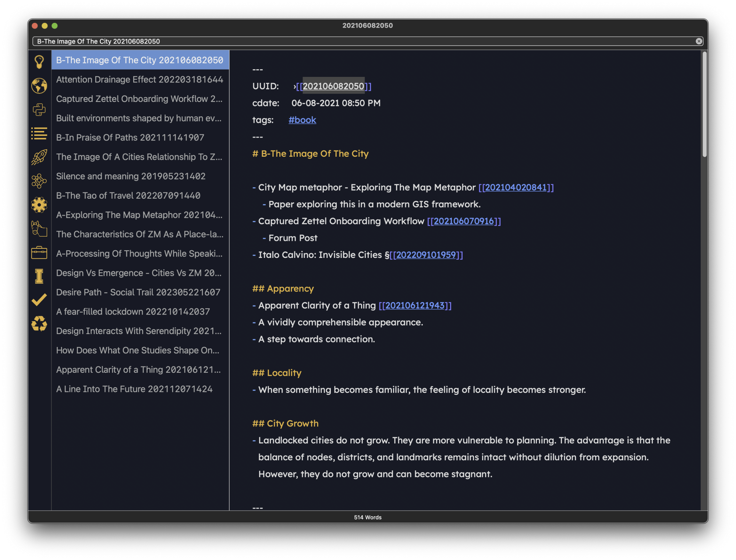Click the cdate value 06-08-2021 08:50 PM
736x560 pixels.
(336, 103)
